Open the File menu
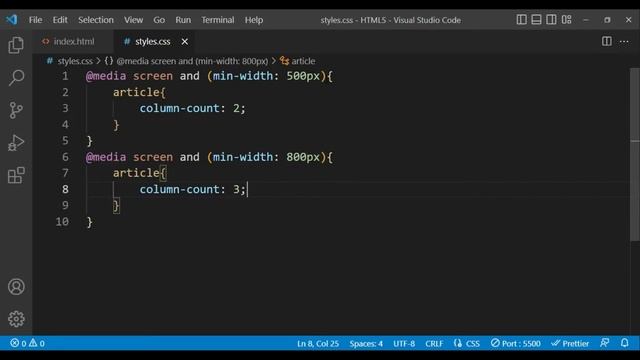The height and width of the screenshot is (360, 640). [x=36, y=20]
